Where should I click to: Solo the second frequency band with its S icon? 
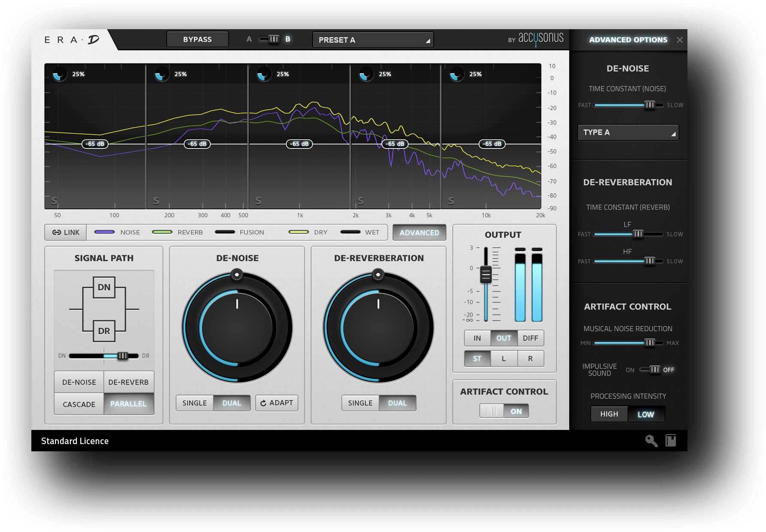pos(156,201)
